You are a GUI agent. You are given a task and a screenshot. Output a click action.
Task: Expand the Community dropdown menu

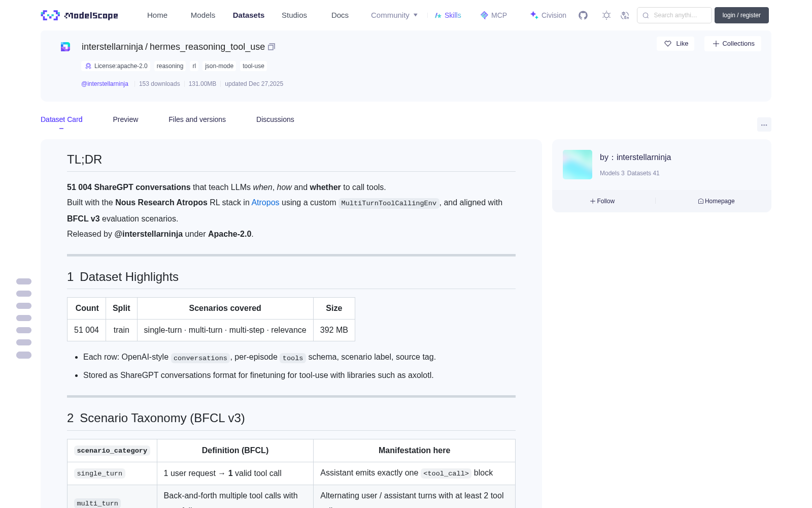point(394,15)
